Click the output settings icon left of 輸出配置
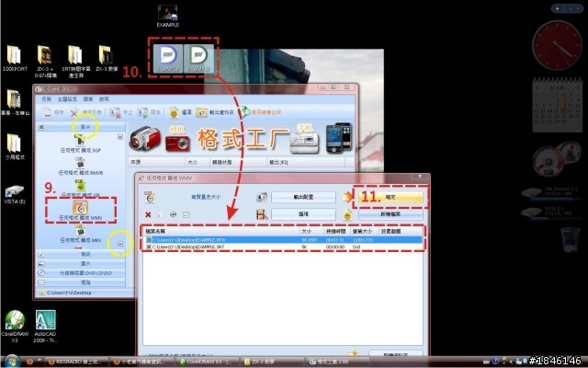588x368 pixels. tap(262, 197)
